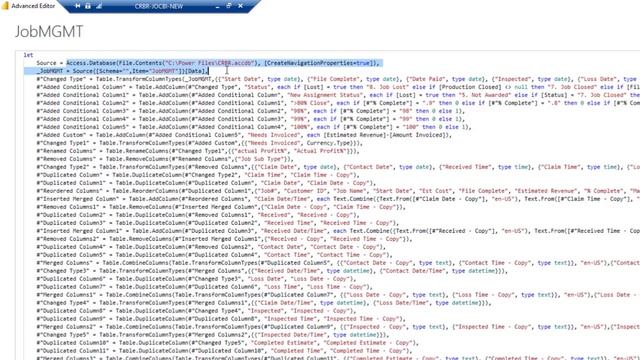This screenshot has height=360, width=640.
Task: Click the #"Removed Columns1" step line
Action: (x=221, y=207)
